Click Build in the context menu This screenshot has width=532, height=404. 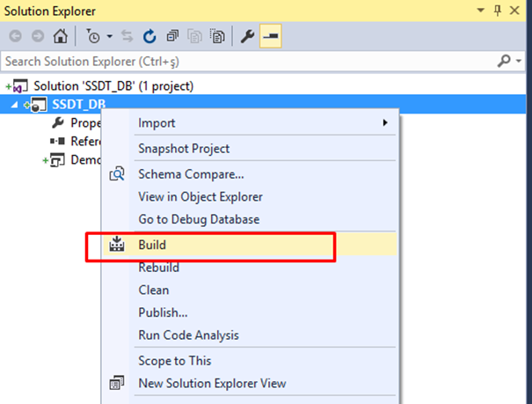click(x=250, y=245)
